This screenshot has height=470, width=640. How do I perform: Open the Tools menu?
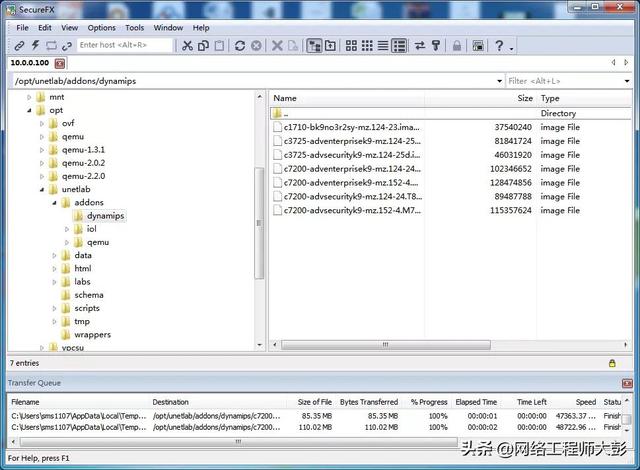click(135, 28)
